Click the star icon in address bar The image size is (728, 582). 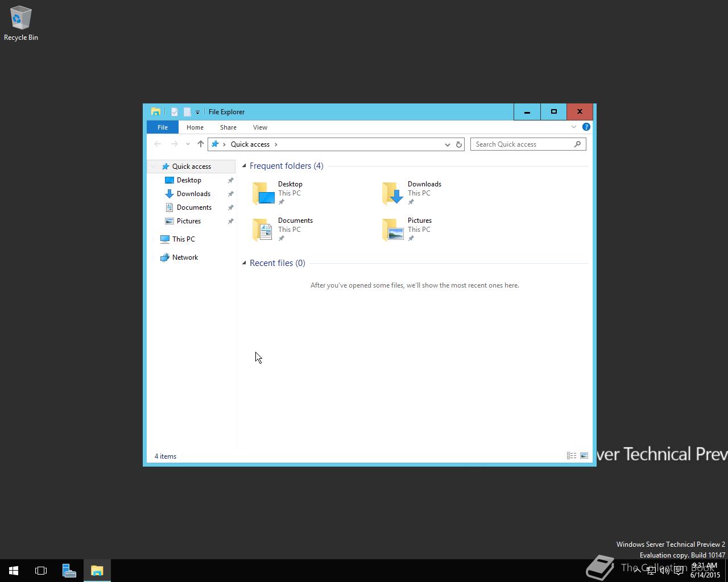click(215, 144)
